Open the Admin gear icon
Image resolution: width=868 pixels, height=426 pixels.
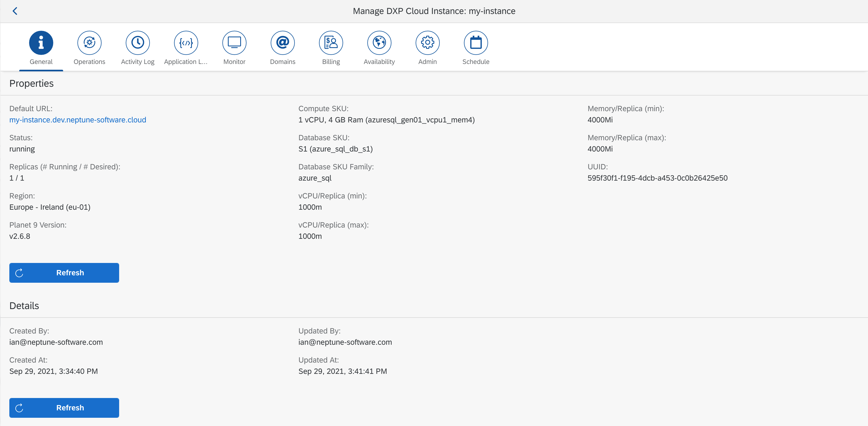coord(428,43)
